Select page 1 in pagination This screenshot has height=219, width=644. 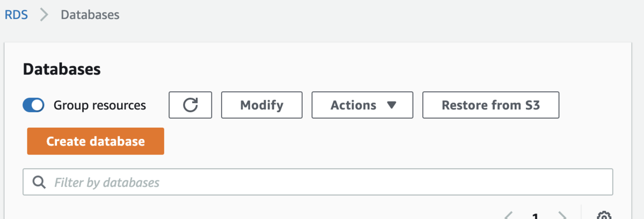tap(535, 216)
